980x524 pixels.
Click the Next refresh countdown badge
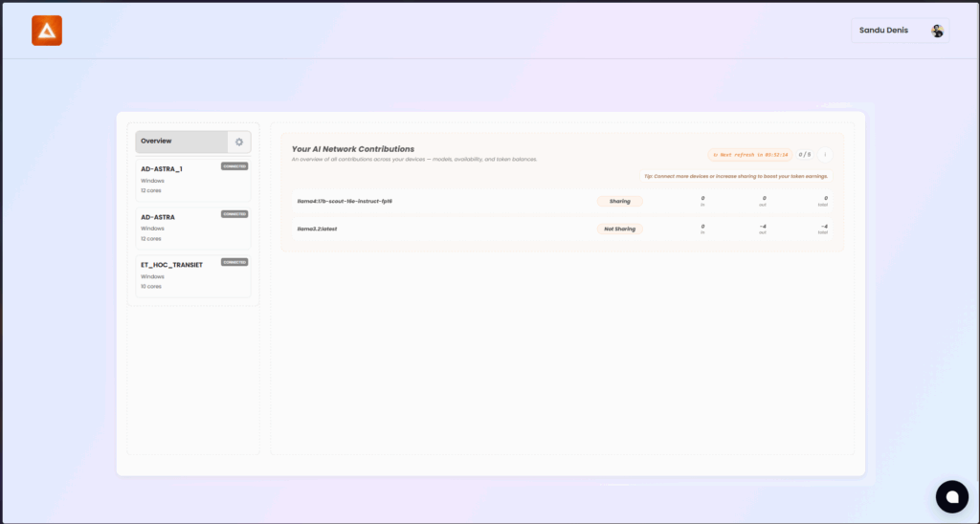pyautogui.click(x=750, y=155)
